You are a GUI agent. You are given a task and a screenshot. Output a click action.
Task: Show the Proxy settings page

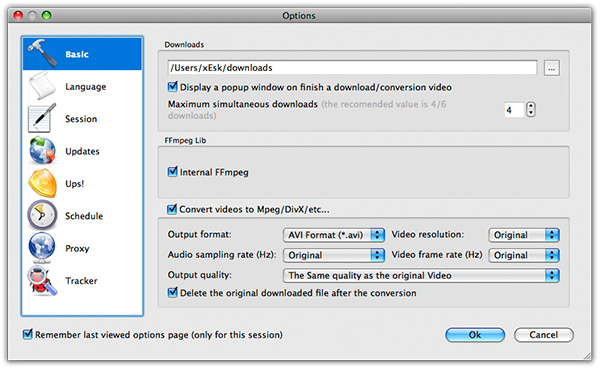82,248
